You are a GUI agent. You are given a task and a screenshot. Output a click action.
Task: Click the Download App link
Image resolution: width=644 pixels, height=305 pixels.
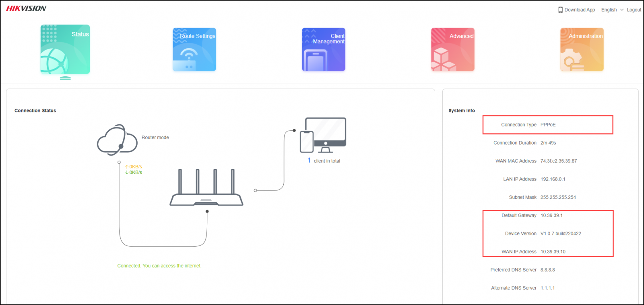(x=580, y=10)
